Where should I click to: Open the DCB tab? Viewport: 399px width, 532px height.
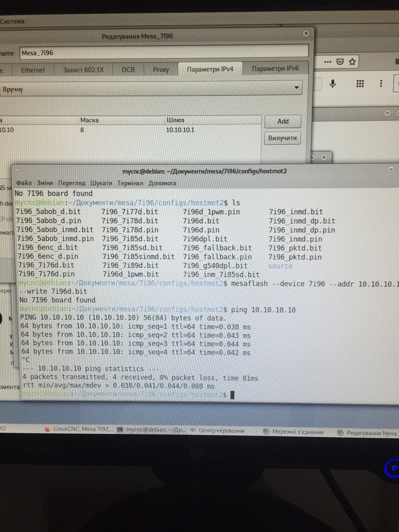pos(128,70)
